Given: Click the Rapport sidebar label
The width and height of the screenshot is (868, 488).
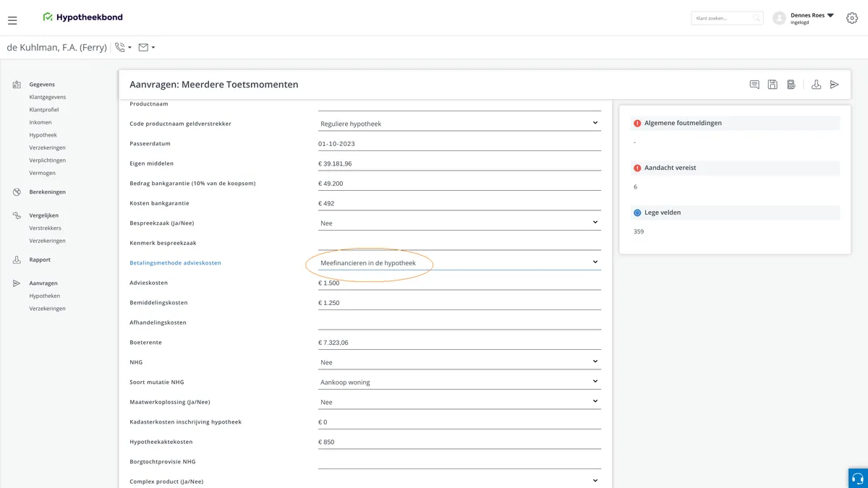Looking at the screenshot, I should click(x=40, y=260).
